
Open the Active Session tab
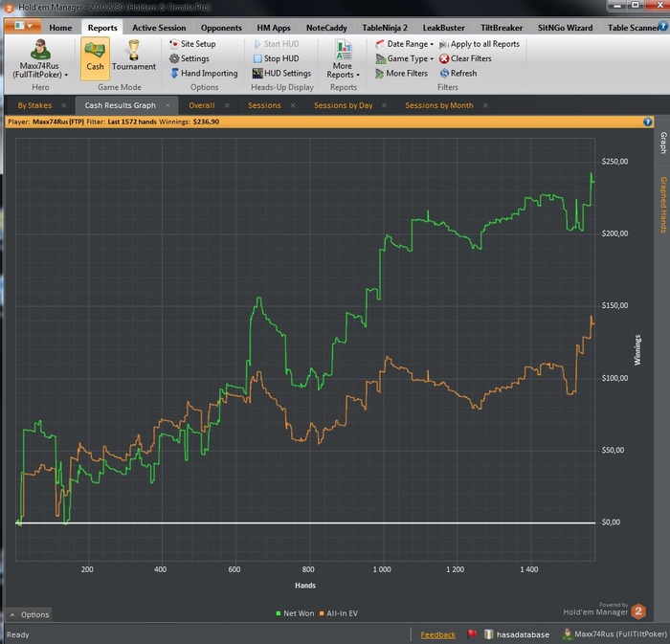tap(159, 28)
